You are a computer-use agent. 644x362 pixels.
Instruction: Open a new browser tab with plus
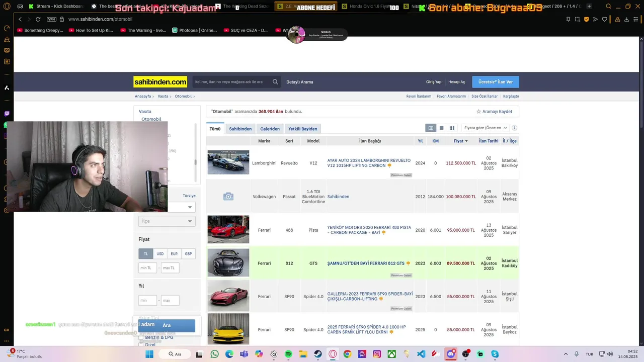[589, 7]
